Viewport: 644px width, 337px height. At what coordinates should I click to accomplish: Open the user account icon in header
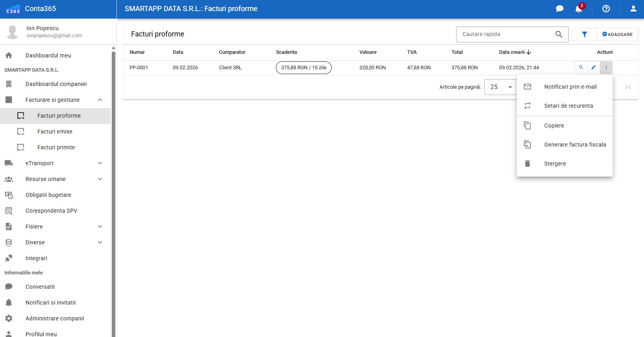[633, 9]
